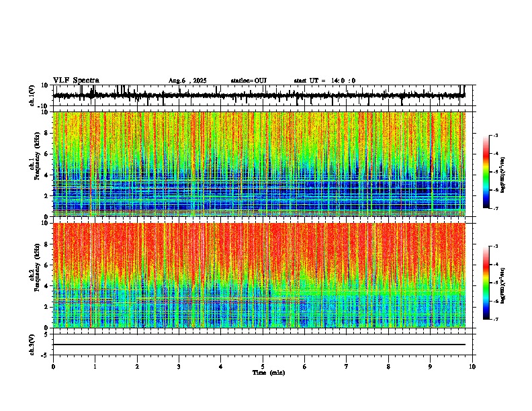Image resolution: width=532 pixels, height=411 pixels.
Task: Click the "start UT = 14: 0 : 0" text
Action: point(324,81)
